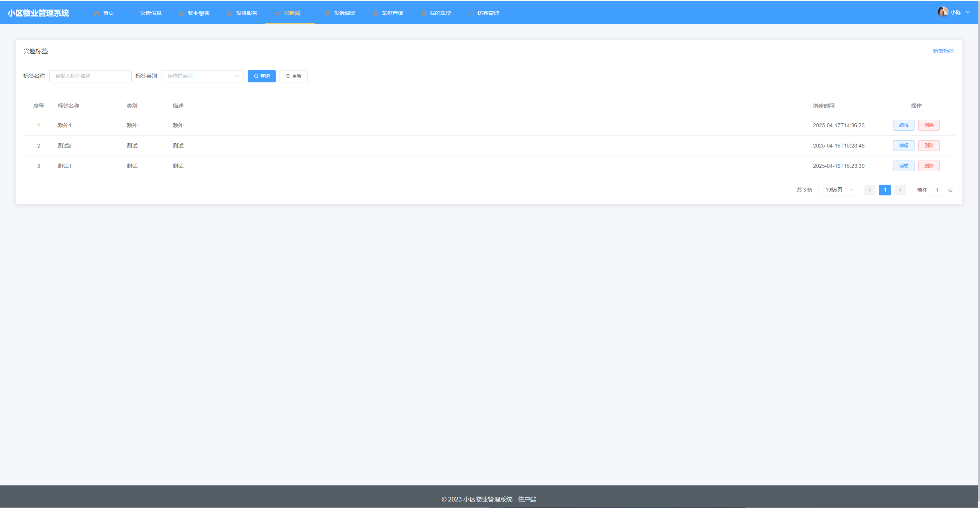The height and width of the screenshot is (508, 980).
Task: Click the icon beside 投诉建议
Action: (327, 13)
